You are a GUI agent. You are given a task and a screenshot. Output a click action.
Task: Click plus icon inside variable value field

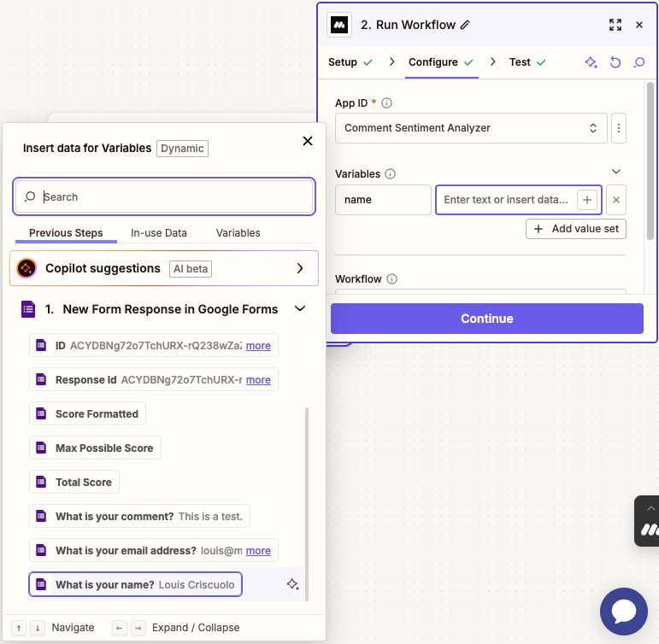tap(587, 200)
